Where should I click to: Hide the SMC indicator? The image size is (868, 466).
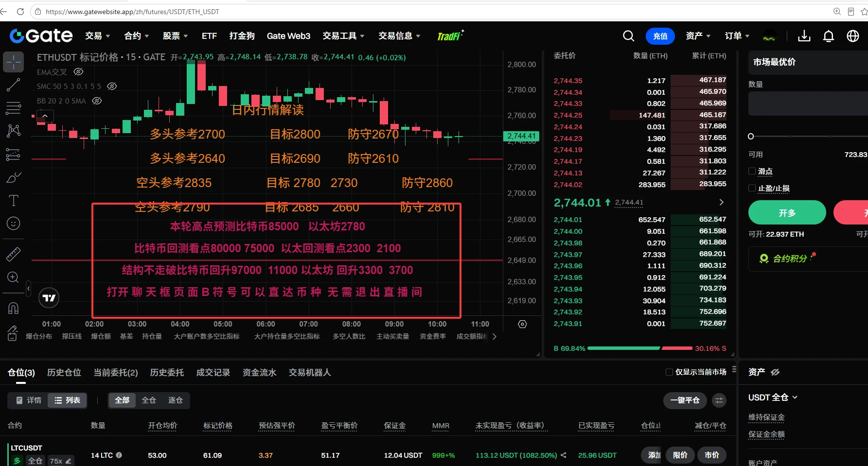tap(112, 86)
